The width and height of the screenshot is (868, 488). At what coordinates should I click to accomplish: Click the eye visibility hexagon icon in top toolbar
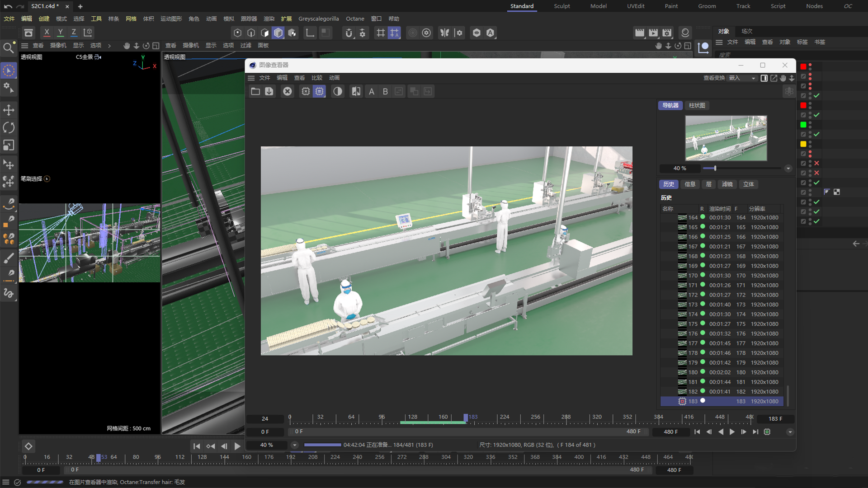(476, 33)
